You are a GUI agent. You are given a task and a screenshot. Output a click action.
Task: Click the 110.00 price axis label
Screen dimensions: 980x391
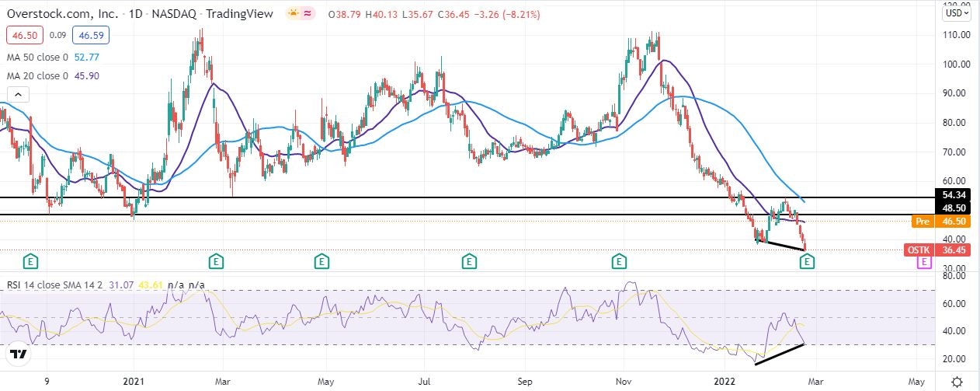[x=955, y=35]
